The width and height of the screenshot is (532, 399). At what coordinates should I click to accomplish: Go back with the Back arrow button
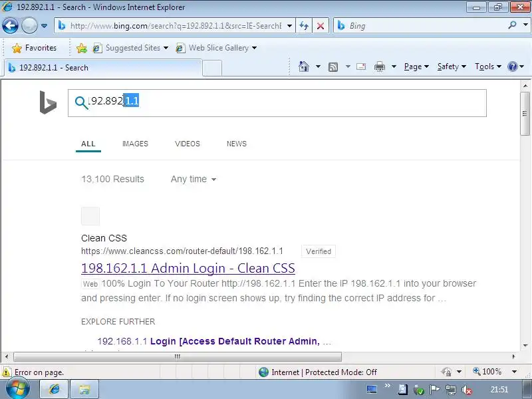coord(10,25)
